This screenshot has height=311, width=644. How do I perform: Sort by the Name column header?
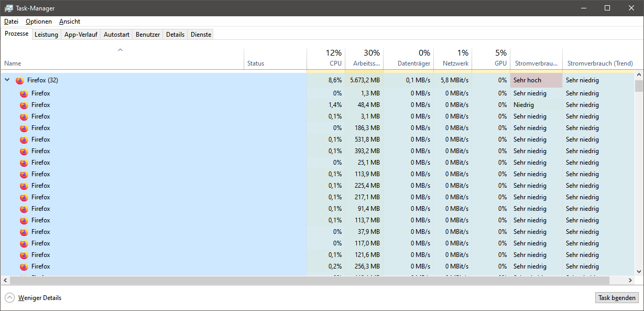pyautogui.click(x=122, y=58)
